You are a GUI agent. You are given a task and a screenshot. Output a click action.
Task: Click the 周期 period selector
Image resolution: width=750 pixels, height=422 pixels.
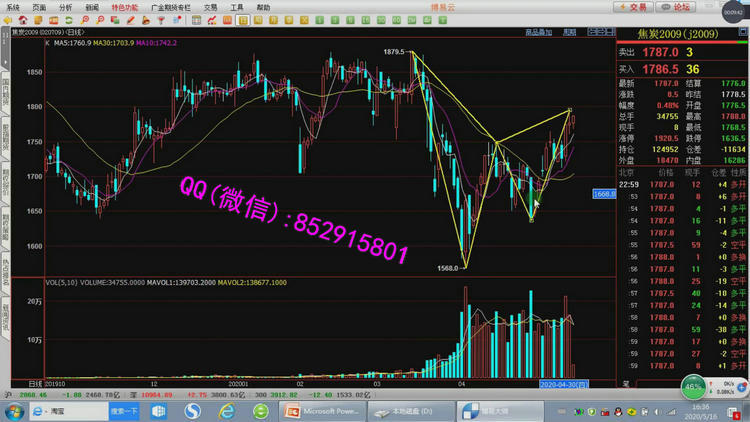click(569, 32)
